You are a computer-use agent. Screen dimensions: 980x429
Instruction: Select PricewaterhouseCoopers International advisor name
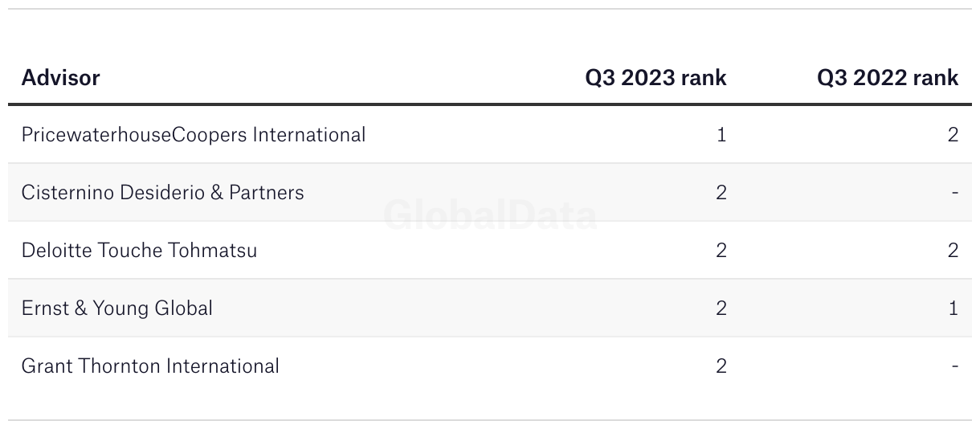tap(194, 135)
